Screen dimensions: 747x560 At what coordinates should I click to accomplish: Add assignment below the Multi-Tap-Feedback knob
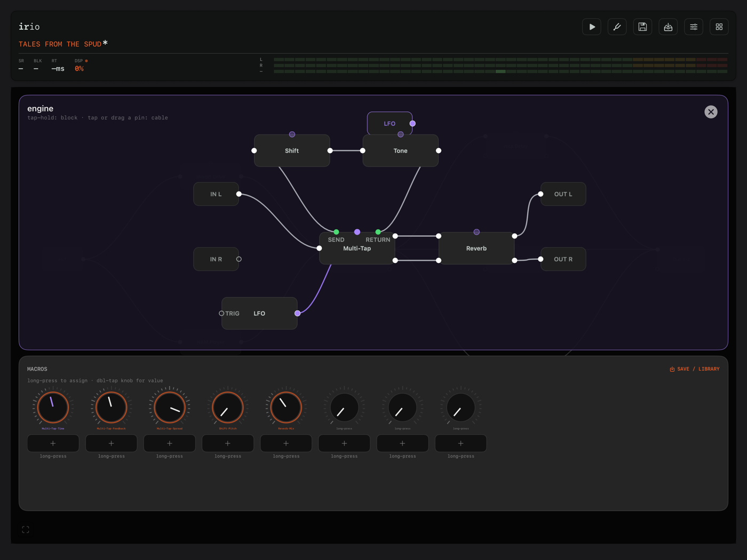tap(111, 443)
